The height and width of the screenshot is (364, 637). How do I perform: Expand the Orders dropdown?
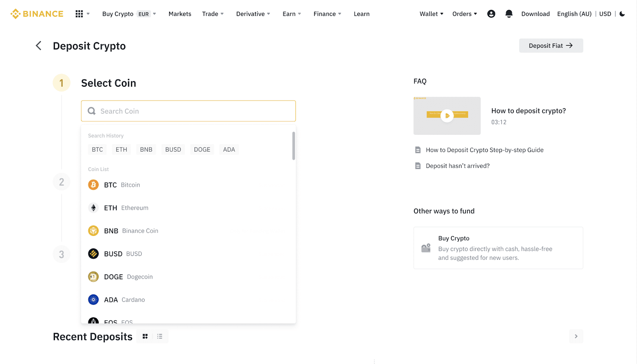[464, 14]
